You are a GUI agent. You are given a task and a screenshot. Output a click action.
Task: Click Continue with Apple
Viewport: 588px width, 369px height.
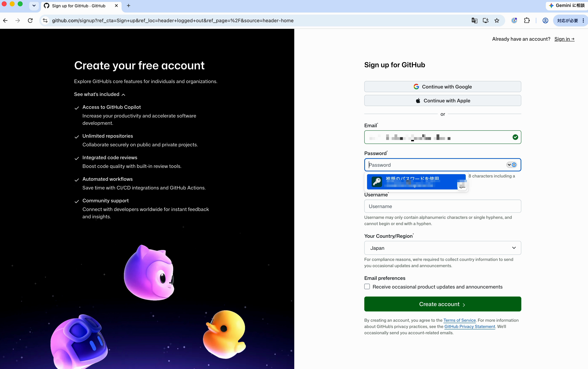[x=443, y=100]
